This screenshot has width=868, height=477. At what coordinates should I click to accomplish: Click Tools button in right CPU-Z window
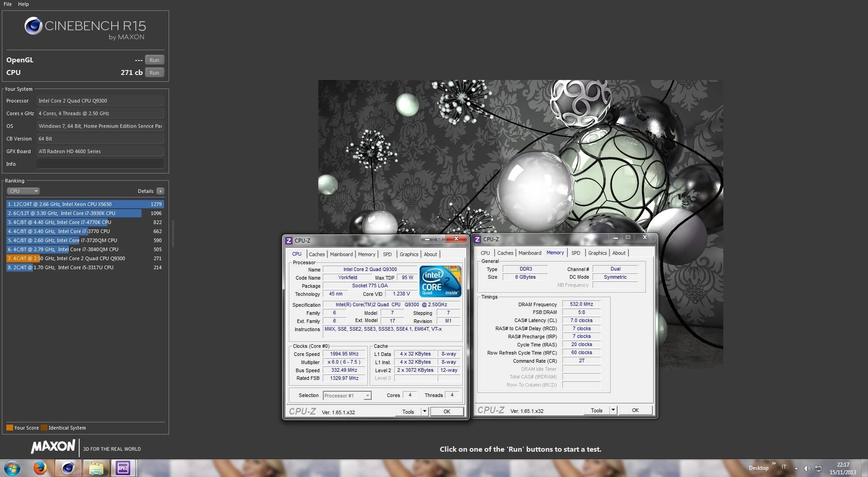(x=597, y=410)
